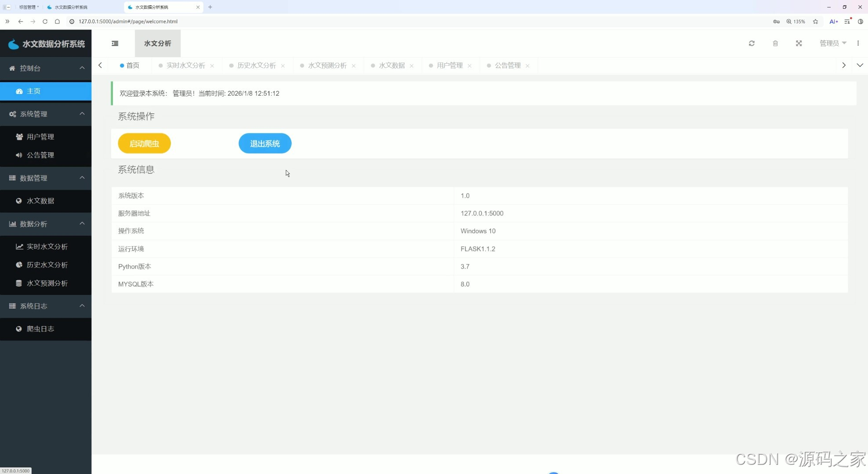Click the trash clear-cache icon
The image size is (868, 474).
775,43
